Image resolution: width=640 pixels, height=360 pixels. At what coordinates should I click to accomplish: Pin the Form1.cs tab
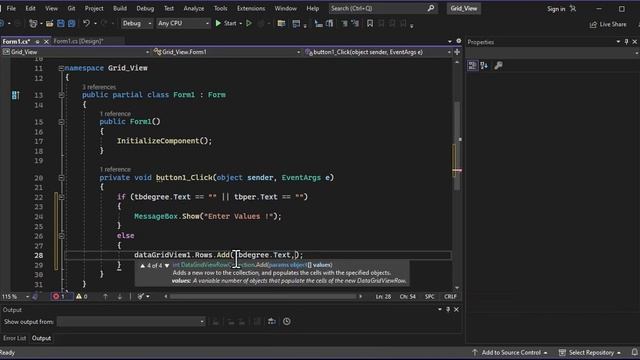point(37,42)
